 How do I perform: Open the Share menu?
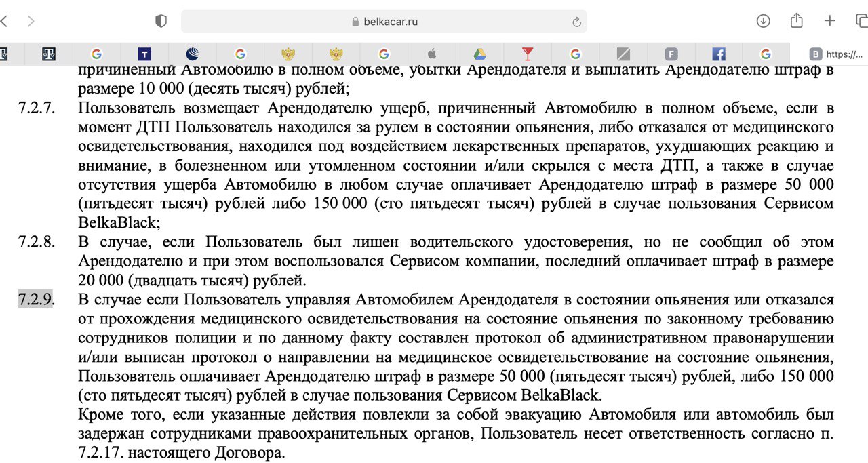tap(797, 20)
